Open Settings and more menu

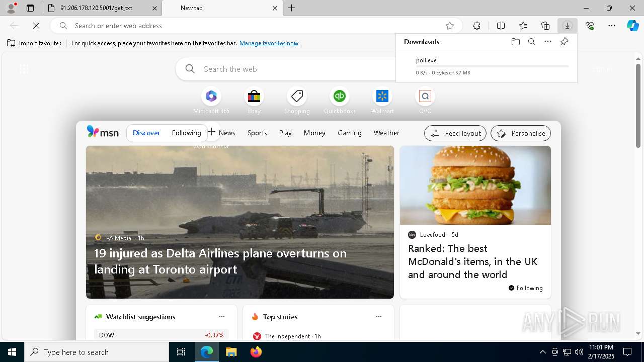point(612,26)
